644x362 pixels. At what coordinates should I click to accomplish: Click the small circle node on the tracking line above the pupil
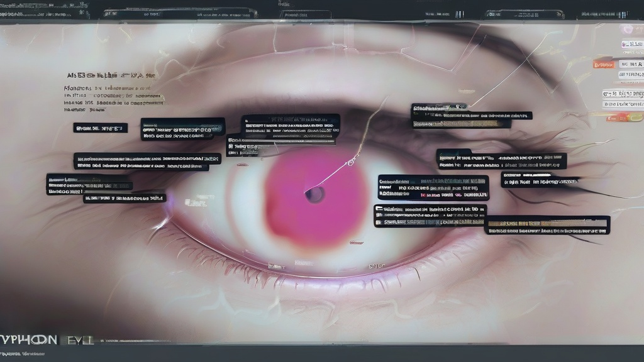click(x=350, y=163)
